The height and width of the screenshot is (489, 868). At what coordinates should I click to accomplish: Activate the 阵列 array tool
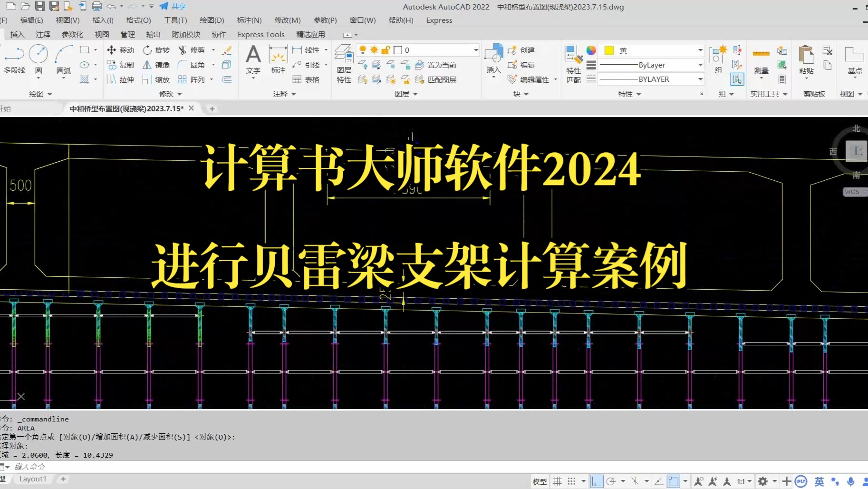(192, 79)
